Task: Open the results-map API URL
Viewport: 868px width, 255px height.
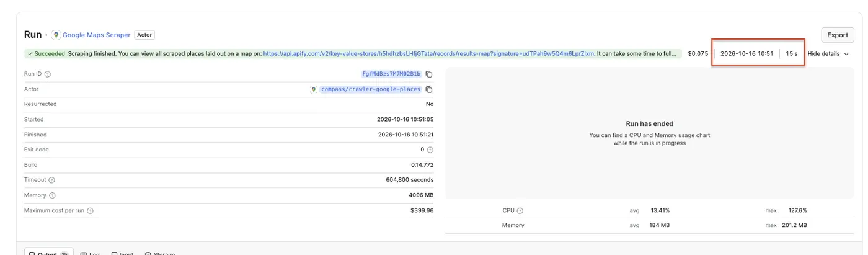Action: [429, 54]
